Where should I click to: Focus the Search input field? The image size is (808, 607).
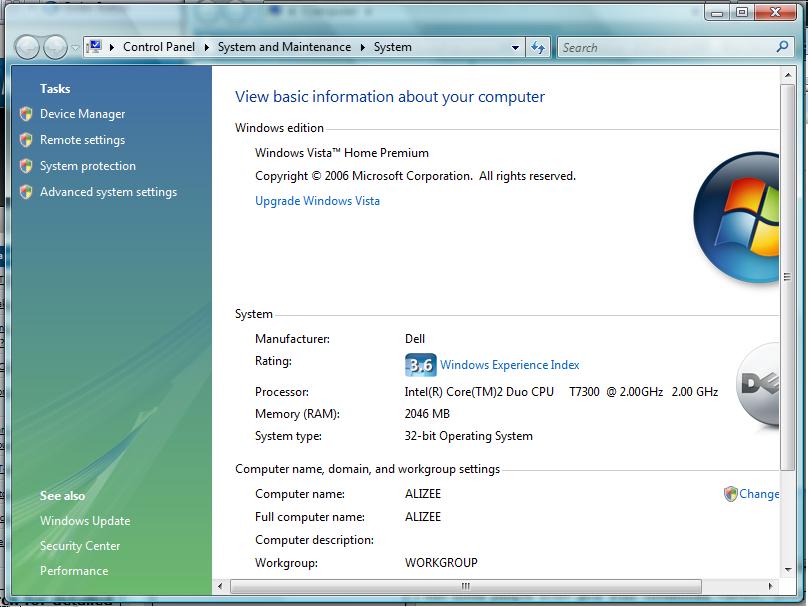668,48
